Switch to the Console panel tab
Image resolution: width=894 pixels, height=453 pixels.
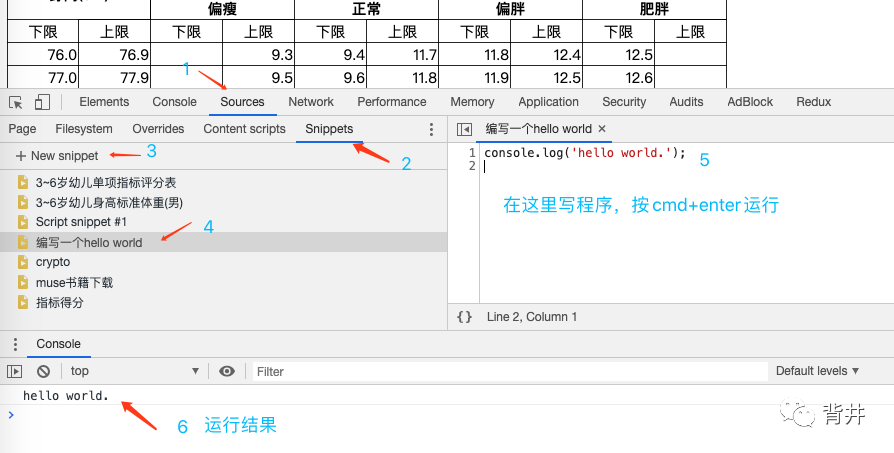pos(174,102)
